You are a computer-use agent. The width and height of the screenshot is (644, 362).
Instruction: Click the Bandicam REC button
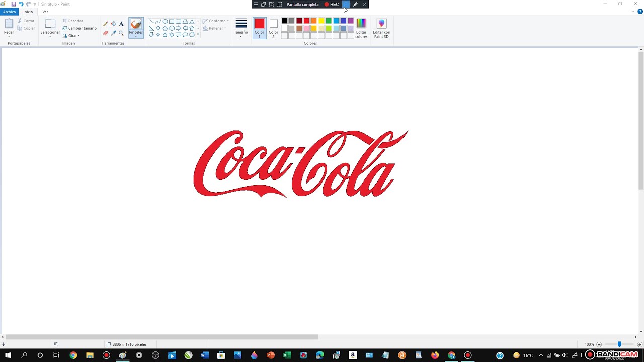point(332,4)
